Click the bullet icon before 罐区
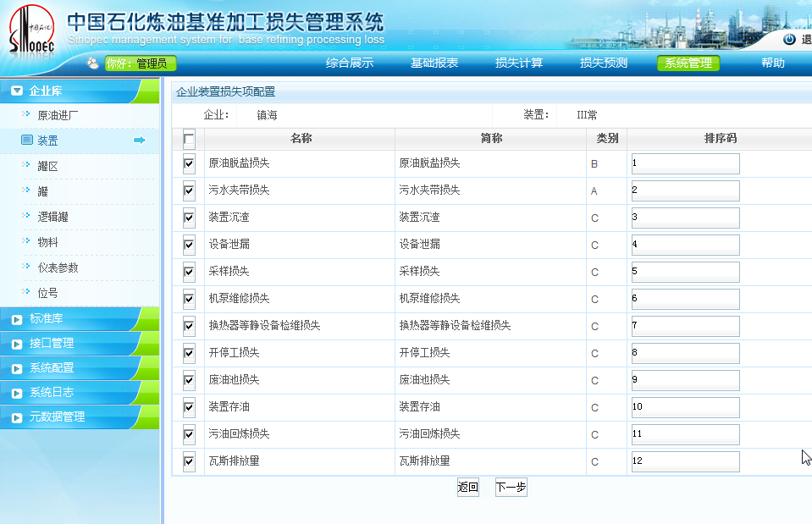The width and height of the screenshot is (812, 524). [x=26, y=165]
